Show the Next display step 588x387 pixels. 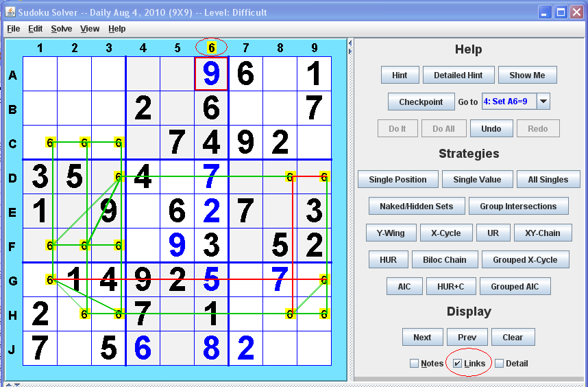pos(422,337)
